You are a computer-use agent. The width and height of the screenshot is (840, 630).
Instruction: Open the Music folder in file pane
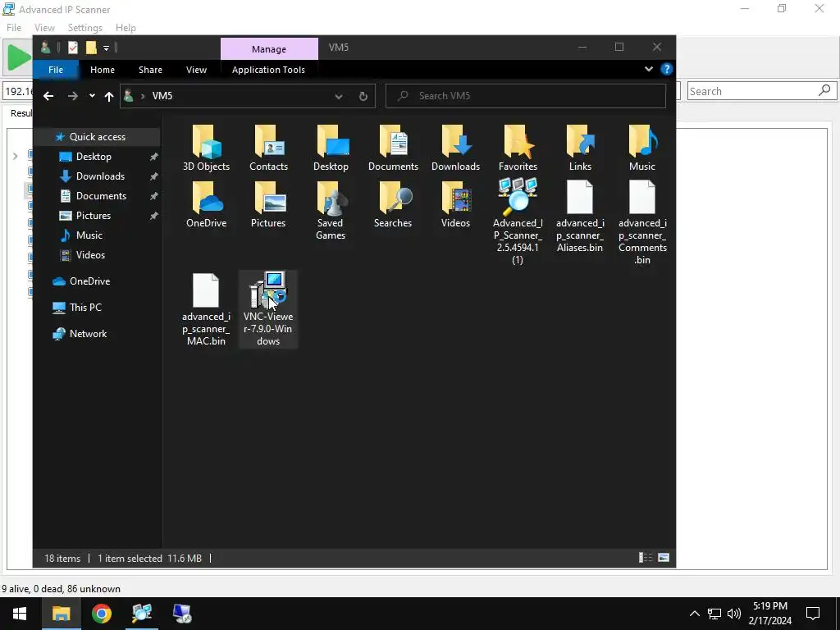pos(642,148)
